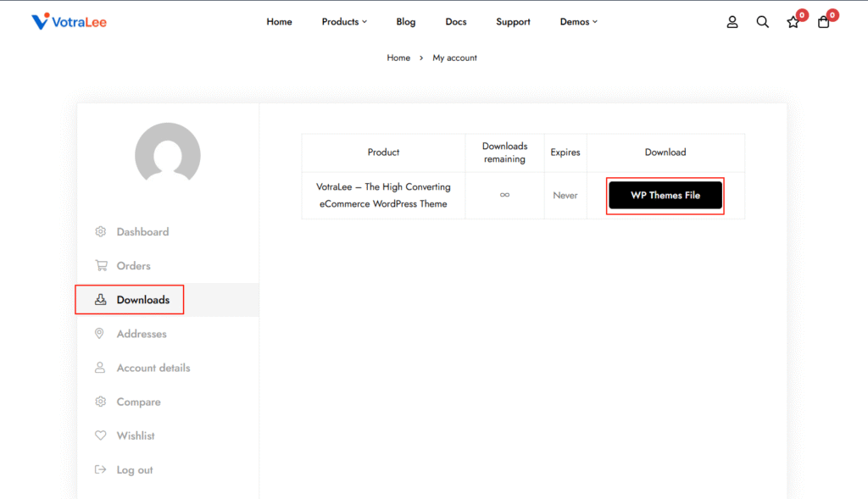Select Wishlist in account sidebar

point(136,436)
